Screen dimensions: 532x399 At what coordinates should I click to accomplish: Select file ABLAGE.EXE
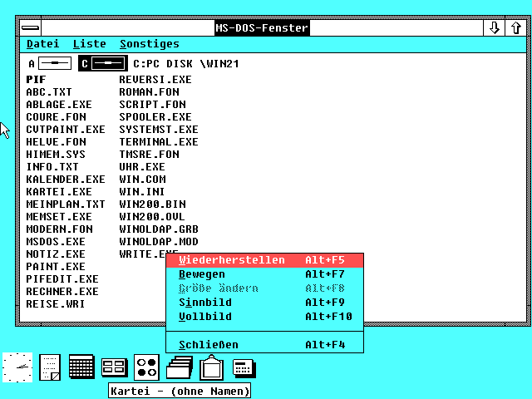(59, 105)
